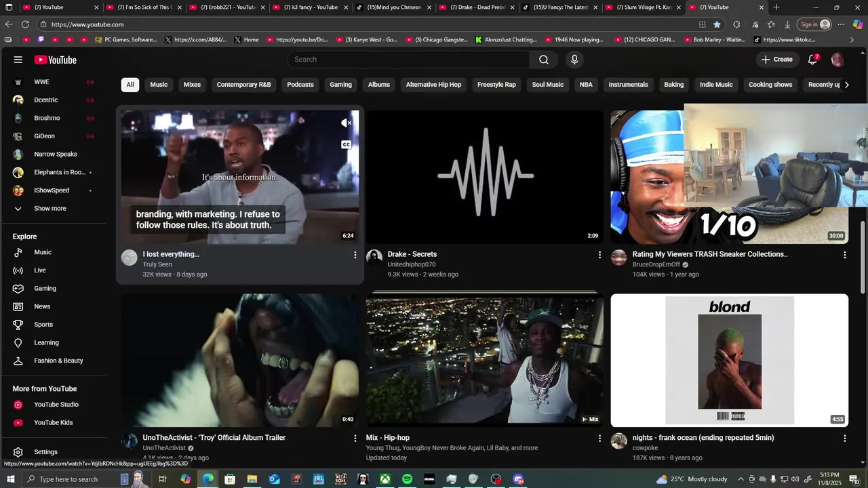
Task: Click the browser Sign in button
Action: click(x=814, y=24)
